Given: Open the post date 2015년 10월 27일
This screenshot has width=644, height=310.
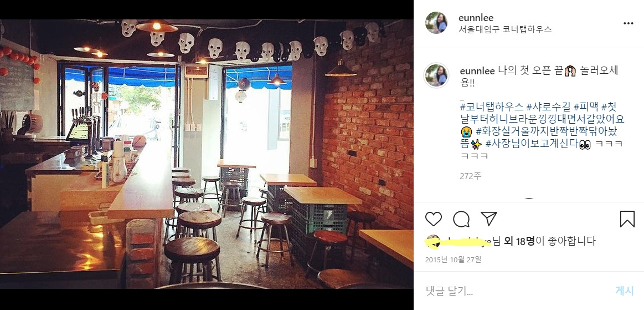Looking at the screenshot, I should [x=453, y=260].
